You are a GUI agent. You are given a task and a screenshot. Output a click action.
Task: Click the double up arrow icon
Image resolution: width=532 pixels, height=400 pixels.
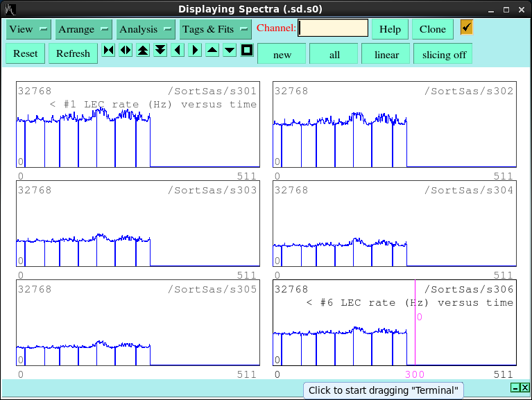143,51
